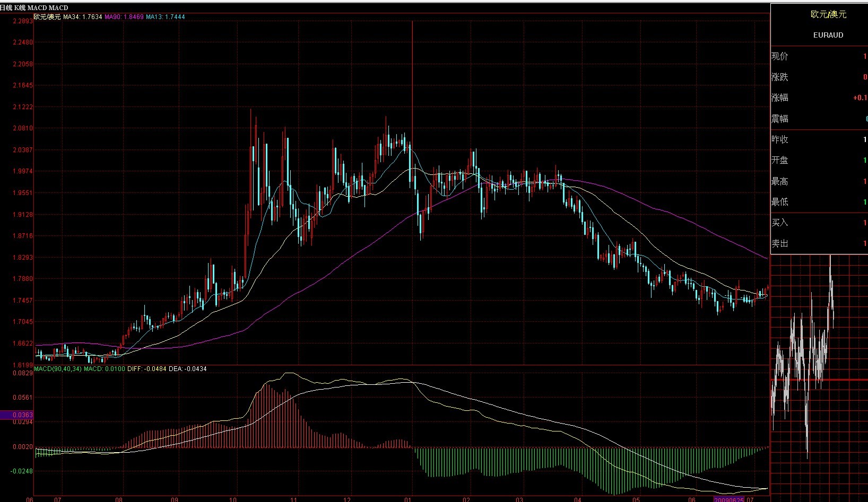Click the 2.1222 price axis label
Image resolution: width=868 pixels, height=502 pixels.
[x=23, y=107]
